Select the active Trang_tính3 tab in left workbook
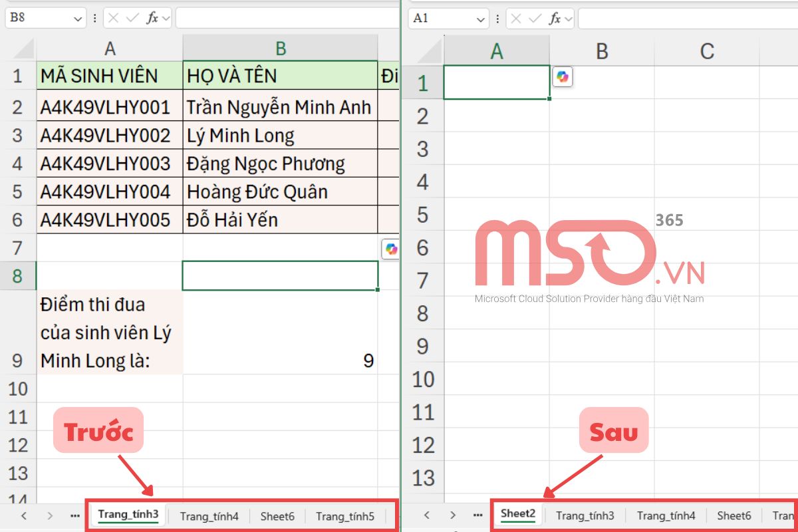The image size is (798, 532). pos(128,514)
